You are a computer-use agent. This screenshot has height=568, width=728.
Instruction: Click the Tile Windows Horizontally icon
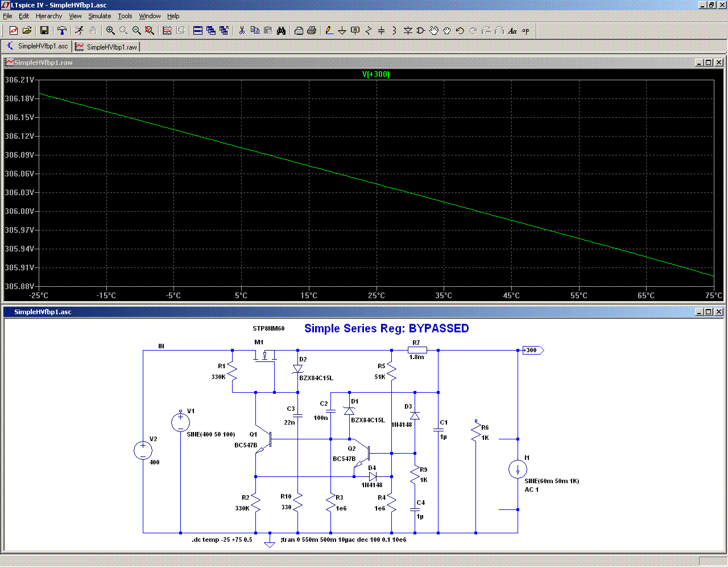(x=198, y=31)
